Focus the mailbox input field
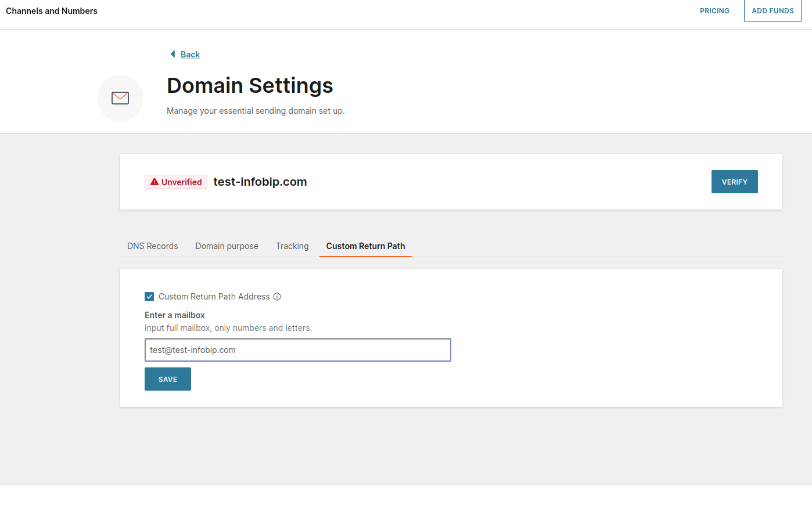 297,350
